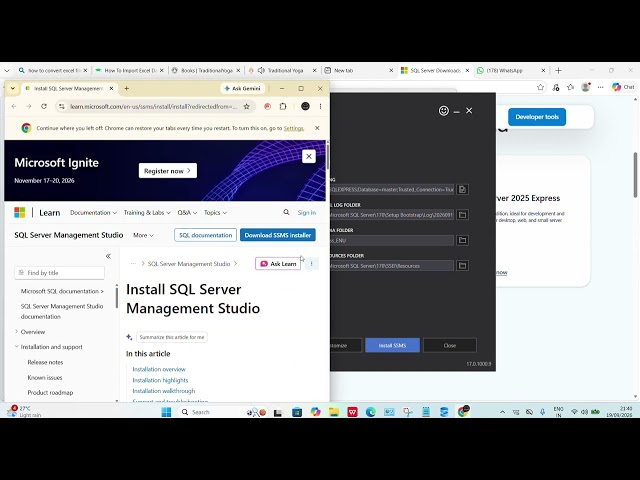Image resolution: width=640 pixels, height=480 pixels.
Task: Click the breadcrumb ellipsis
Action: [x=133, y=264]
